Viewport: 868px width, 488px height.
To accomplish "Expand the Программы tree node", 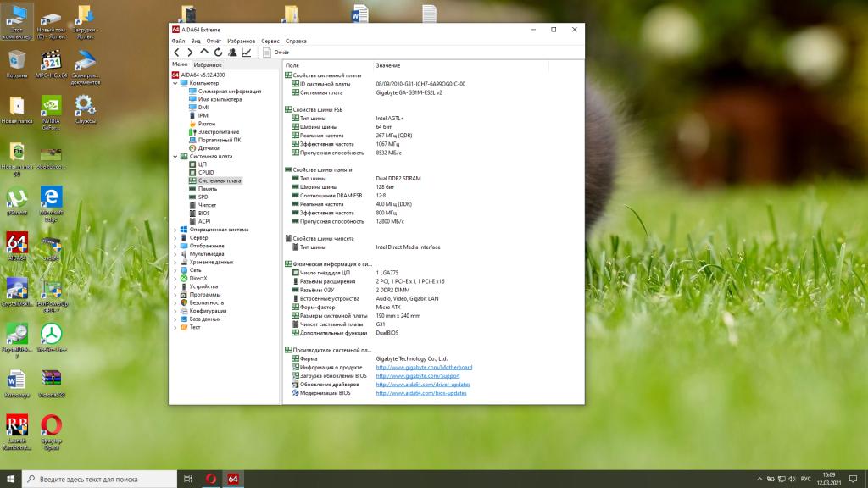I will (x=175, y=295).
